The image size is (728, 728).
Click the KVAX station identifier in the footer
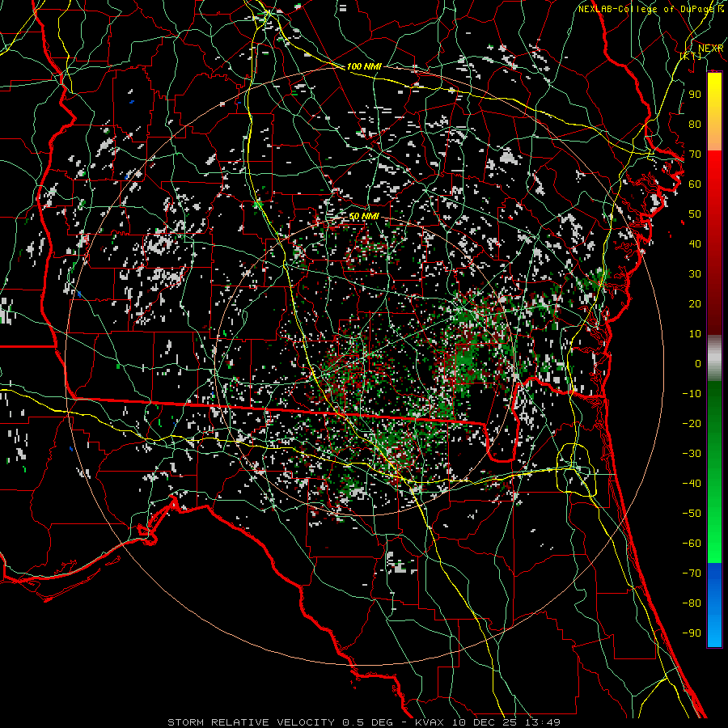point(430,722)
